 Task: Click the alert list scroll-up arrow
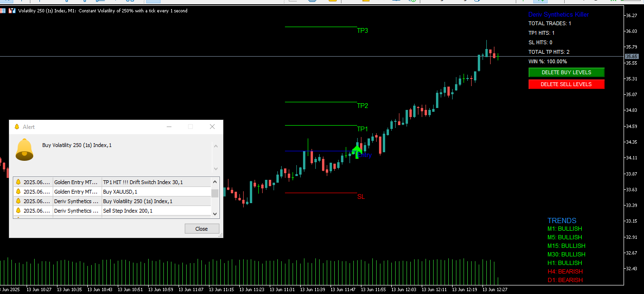[215, 182]
